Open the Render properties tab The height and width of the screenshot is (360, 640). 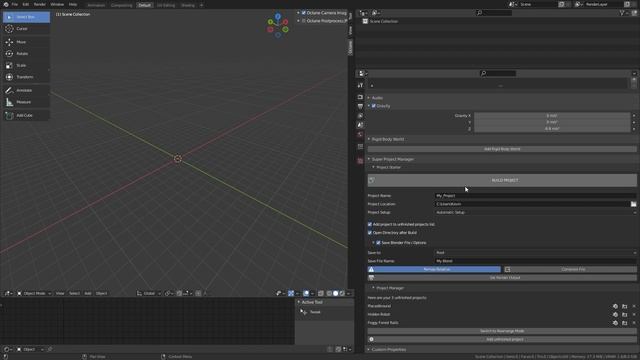(360, 97)
